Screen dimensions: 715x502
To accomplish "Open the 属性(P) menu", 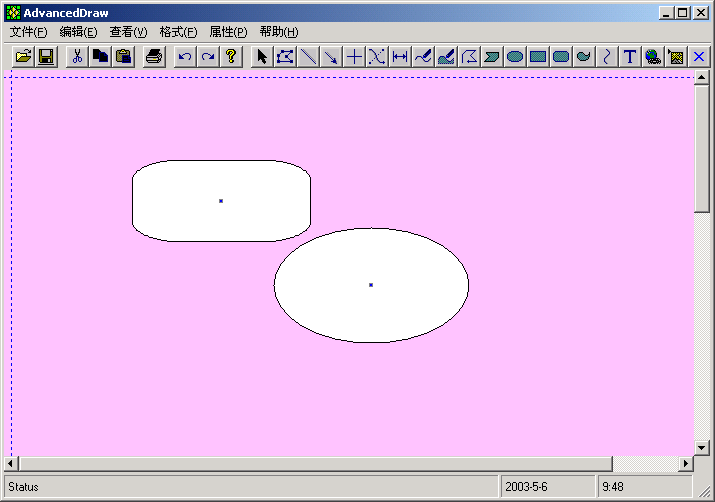I will coord(228,32).
